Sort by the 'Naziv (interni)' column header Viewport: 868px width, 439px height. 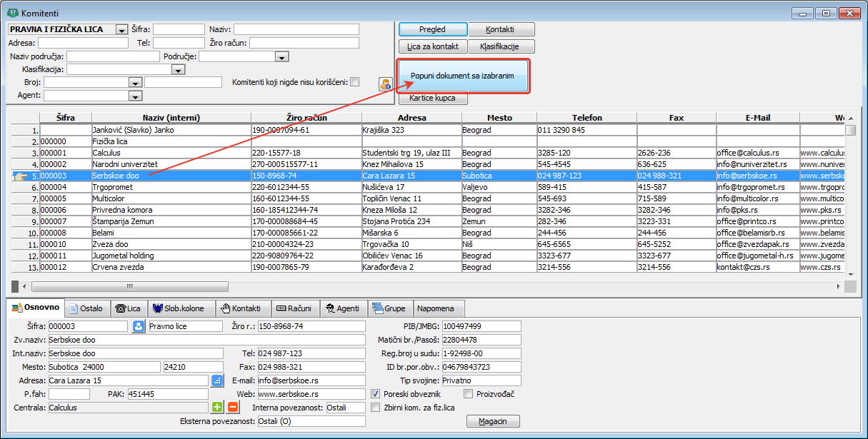tap(171, 118)
